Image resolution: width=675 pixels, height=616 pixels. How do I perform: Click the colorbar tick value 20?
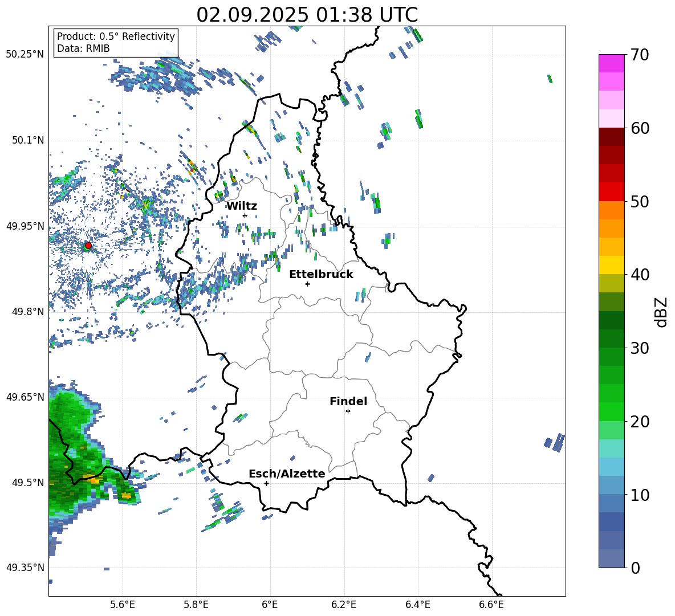click(640, 421)
